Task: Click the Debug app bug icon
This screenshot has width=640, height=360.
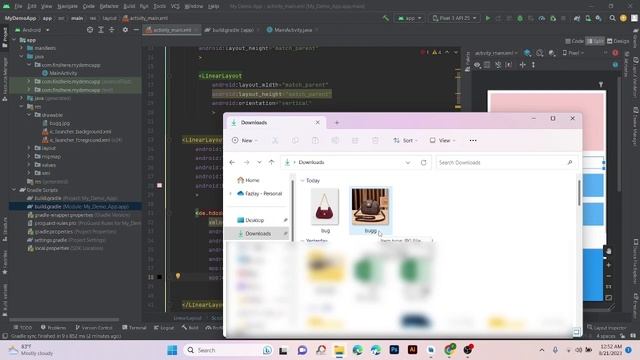Action: point(520,18)
